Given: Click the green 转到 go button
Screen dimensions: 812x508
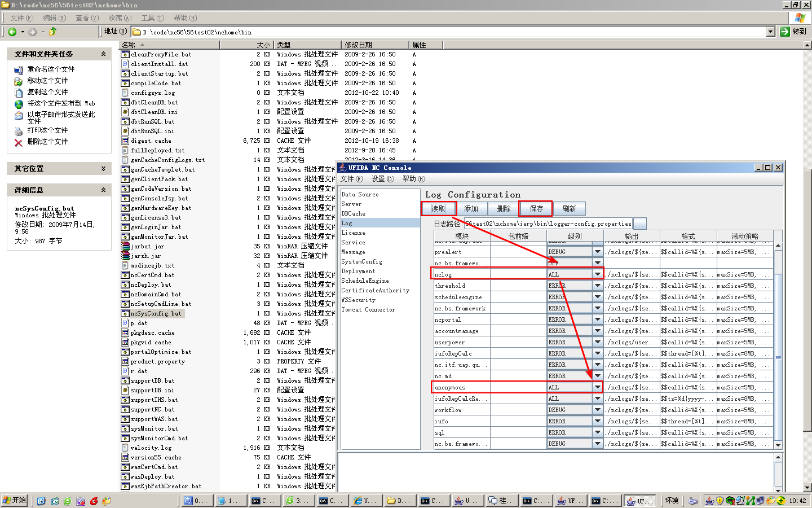Looking at the screenshot, I should [x=793, y=32].
